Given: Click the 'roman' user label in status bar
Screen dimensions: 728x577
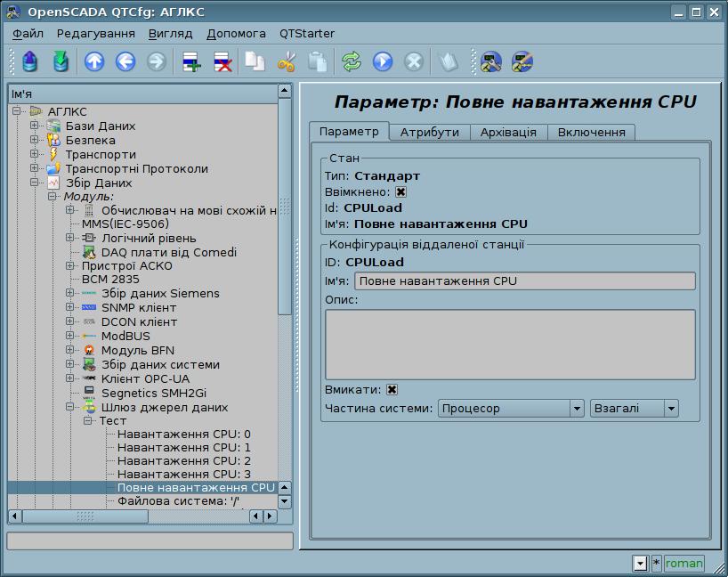Looking at the screenshot, I should [684, 564].
